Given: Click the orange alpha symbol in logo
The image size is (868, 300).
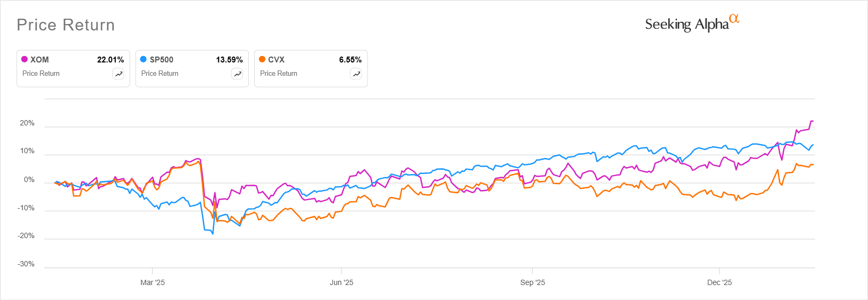Looking at the screenshot, I should pyautogui.click(x=734, y=19).
